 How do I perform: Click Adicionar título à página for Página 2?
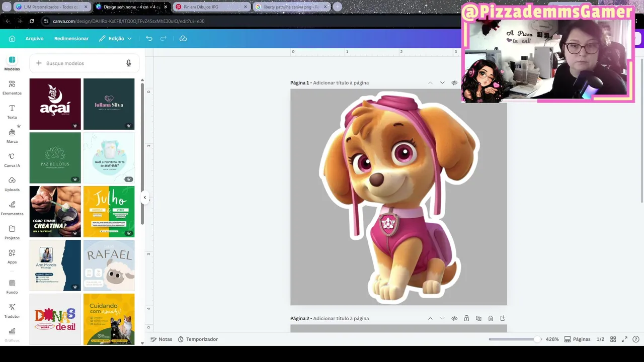[341, 319]
